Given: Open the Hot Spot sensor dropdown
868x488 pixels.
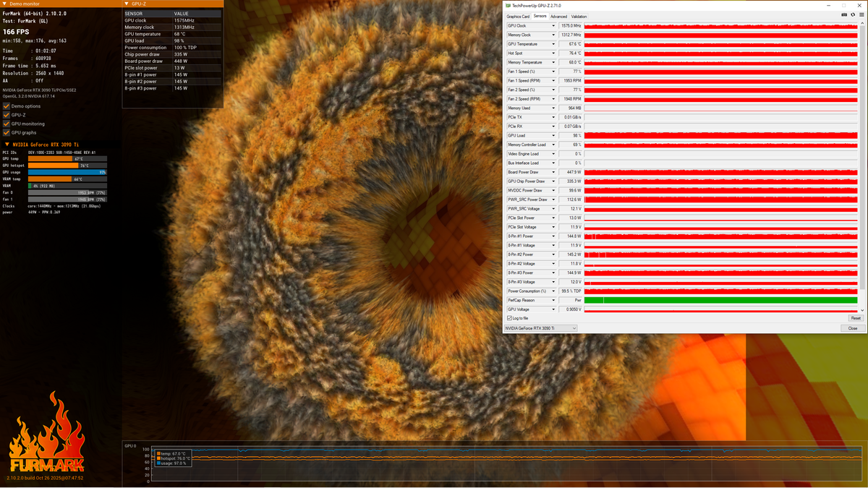Looking at the screenshot, I should point(553,53).
